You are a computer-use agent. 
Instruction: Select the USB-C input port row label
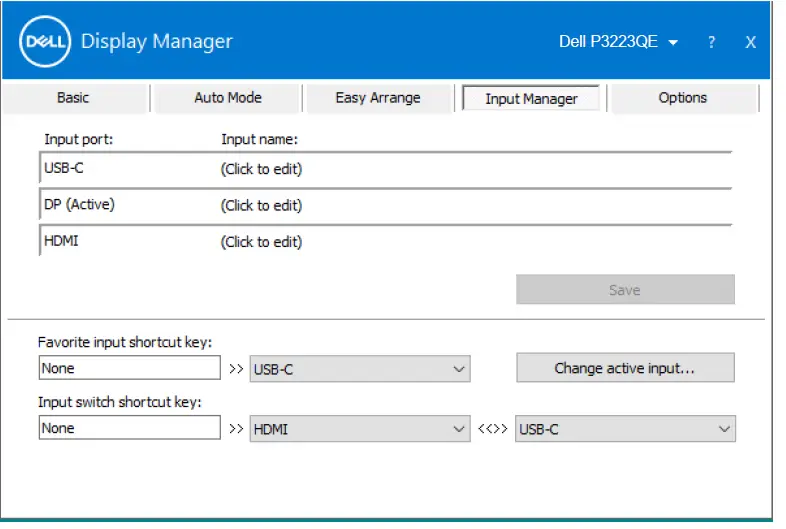(x=64, y=168)
